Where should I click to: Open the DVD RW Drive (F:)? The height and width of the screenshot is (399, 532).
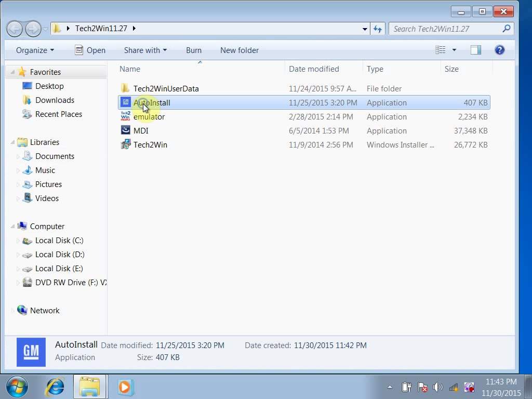coord(71,283)
